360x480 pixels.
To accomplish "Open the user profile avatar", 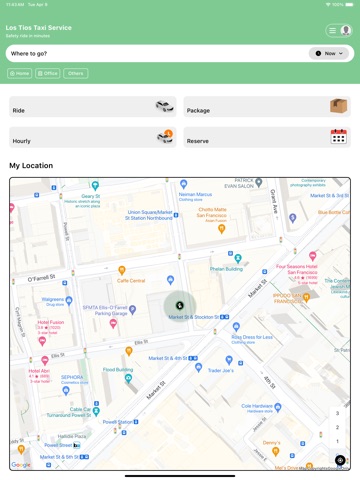I will pos(346,30).
